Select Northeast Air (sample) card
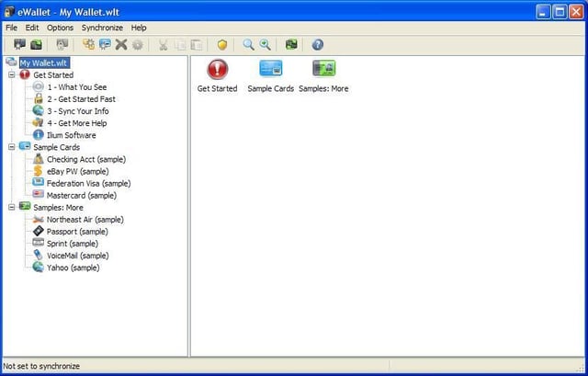Screen dimensions: 588x376 pos(85,220)
